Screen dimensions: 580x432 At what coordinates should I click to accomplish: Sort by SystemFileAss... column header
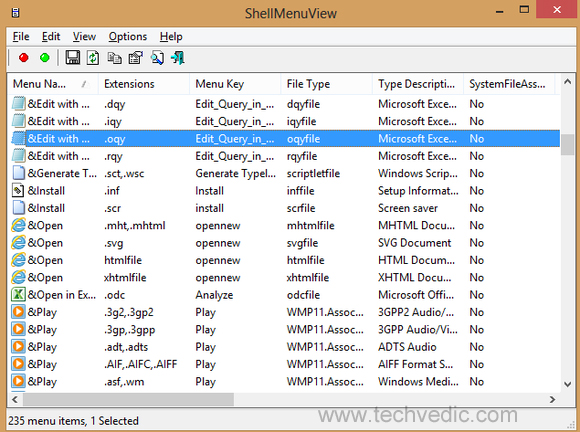coord(509,84)
